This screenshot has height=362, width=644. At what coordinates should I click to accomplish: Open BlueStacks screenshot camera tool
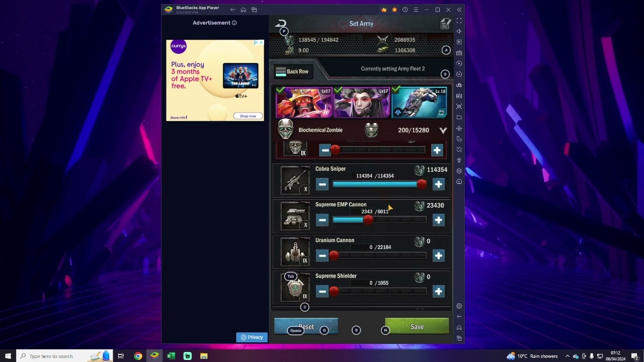[x=459, y=107]
